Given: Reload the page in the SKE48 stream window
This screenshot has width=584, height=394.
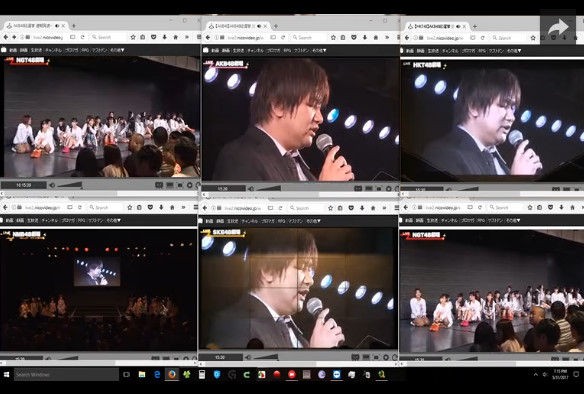Looking at the screenshot, I should point(281,208).
